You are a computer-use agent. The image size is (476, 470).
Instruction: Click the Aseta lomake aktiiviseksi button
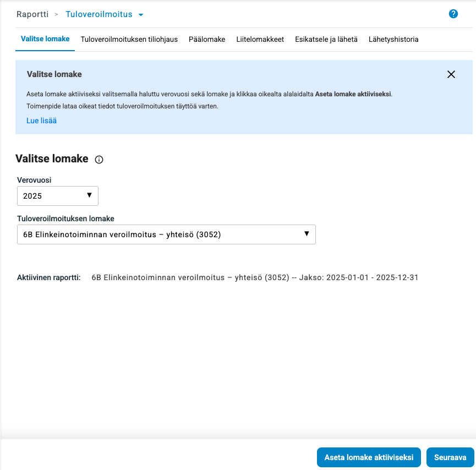(369, 457)
